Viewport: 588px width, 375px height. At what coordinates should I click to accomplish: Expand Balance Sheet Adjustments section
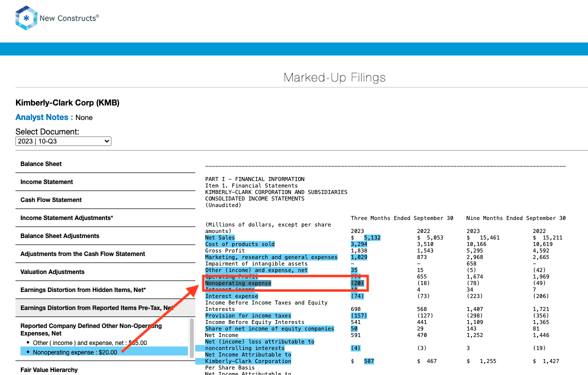(105, 236)
